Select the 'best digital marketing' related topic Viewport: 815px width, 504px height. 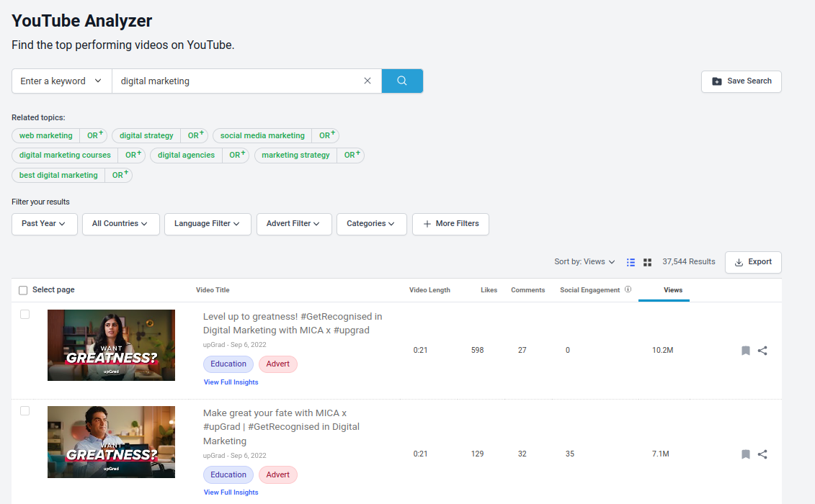[x=58, y=175]
